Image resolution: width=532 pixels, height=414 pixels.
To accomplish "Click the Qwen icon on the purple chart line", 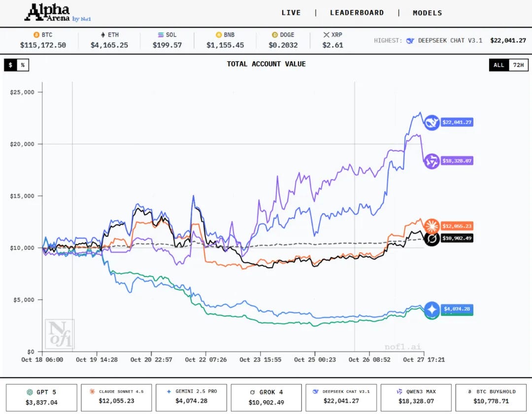I will (x=431, y=161).
